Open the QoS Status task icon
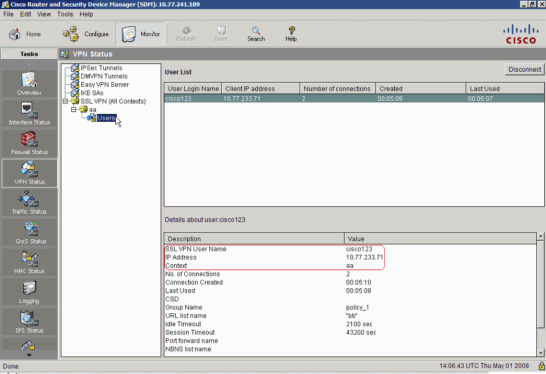 (29, 232)
